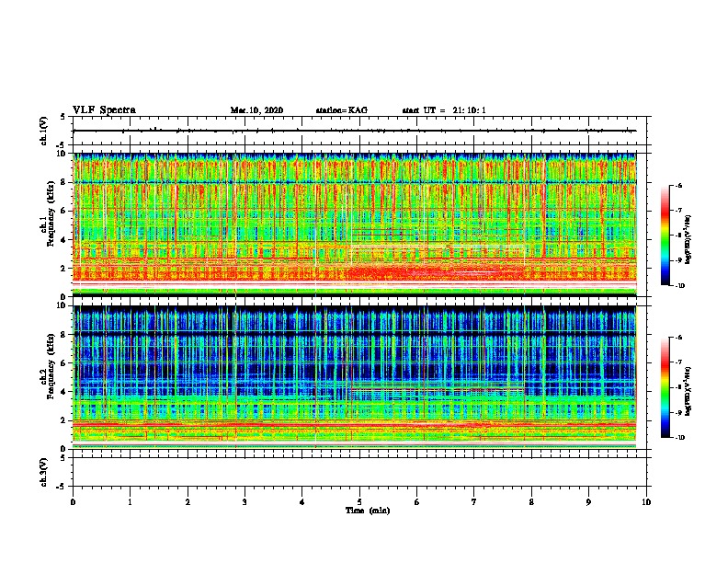Click the "8" kHz tick on ch.1 spectrogram
The height and width of the screenshot is (563, 728).
pyautogui.click(x=63, y=182)
